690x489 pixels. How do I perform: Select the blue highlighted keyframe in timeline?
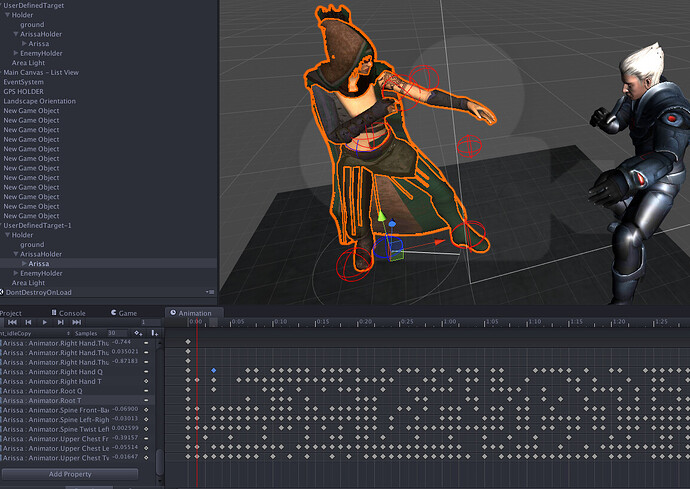click(x=214, y=371)
